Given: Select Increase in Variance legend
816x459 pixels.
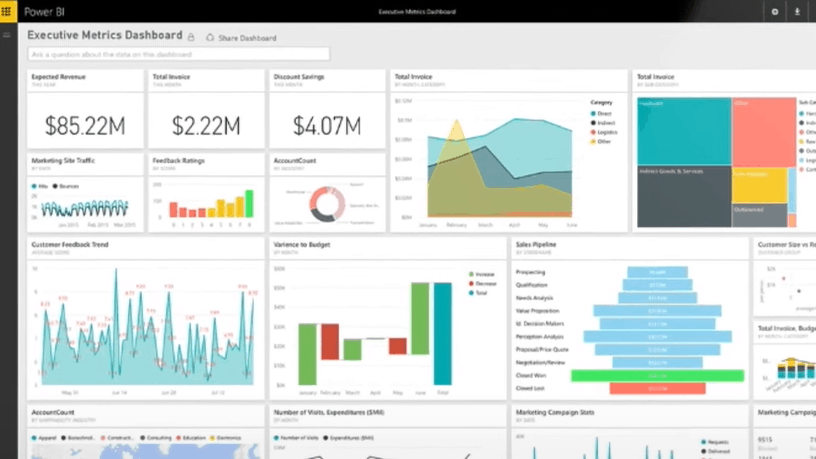Looking at the screenshot, I should pos(481,274).
